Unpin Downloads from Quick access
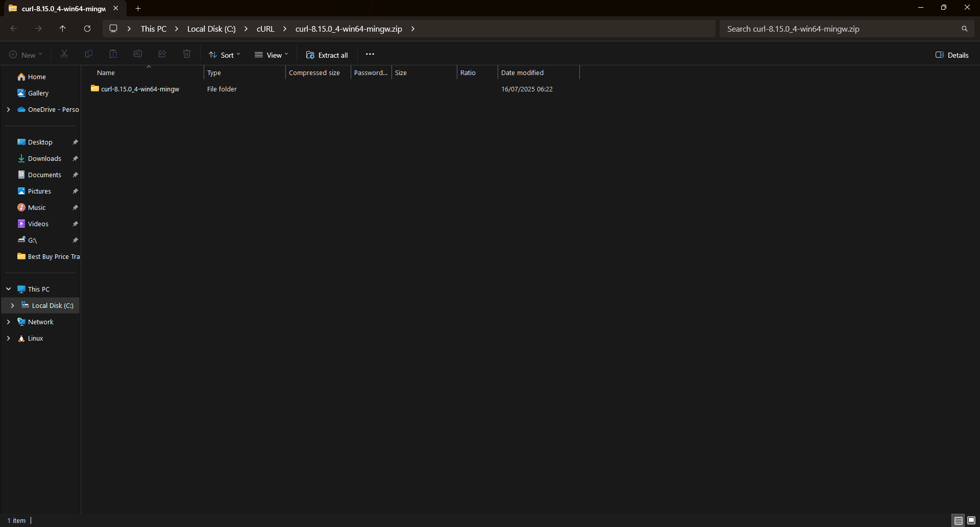This screenshot has width=980, height=527. tap(75, 159)
